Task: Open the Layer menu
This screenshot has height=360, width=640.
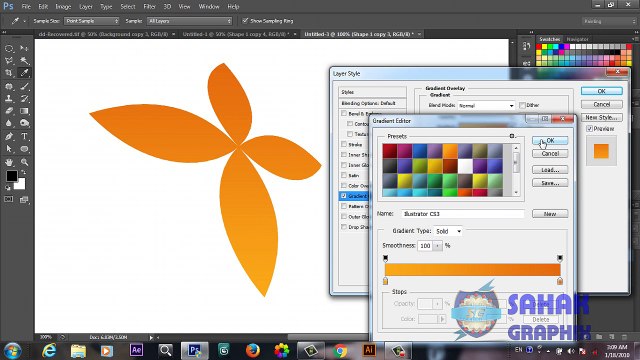Action: (86, 7)
